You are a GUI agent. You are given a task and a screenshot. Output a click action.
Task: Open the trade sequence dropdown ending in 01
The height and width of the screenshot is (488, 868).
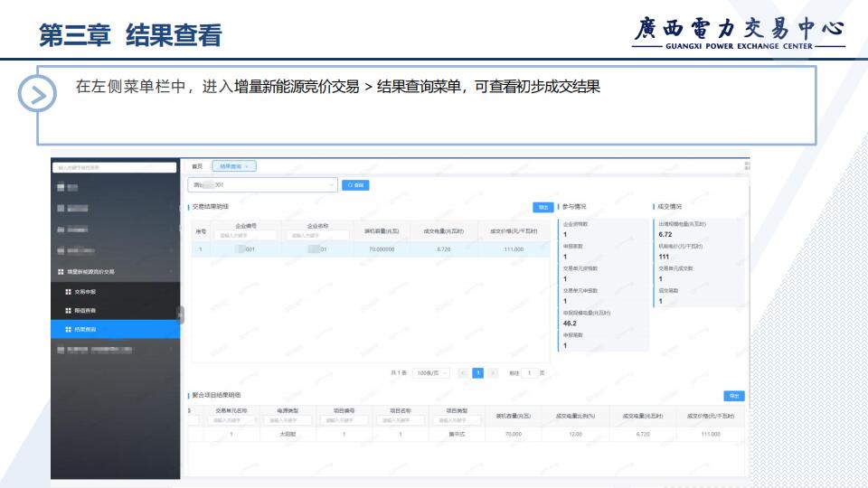261,184
